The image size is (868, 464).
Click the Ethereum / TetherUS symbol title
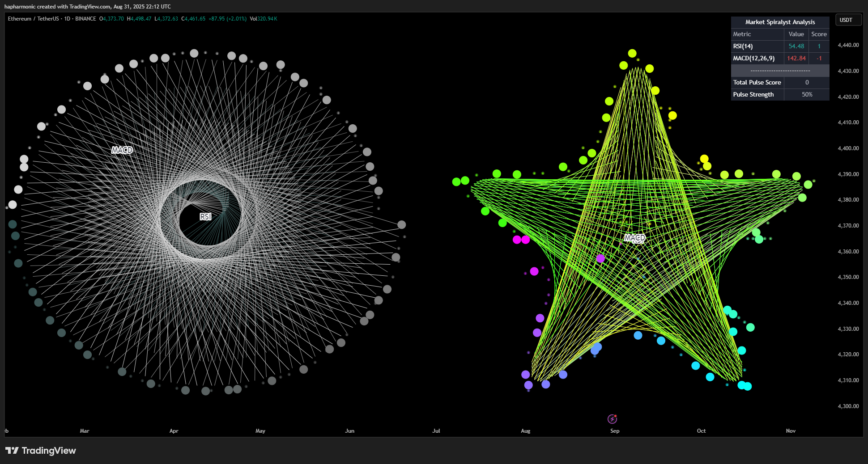(33, 19)
